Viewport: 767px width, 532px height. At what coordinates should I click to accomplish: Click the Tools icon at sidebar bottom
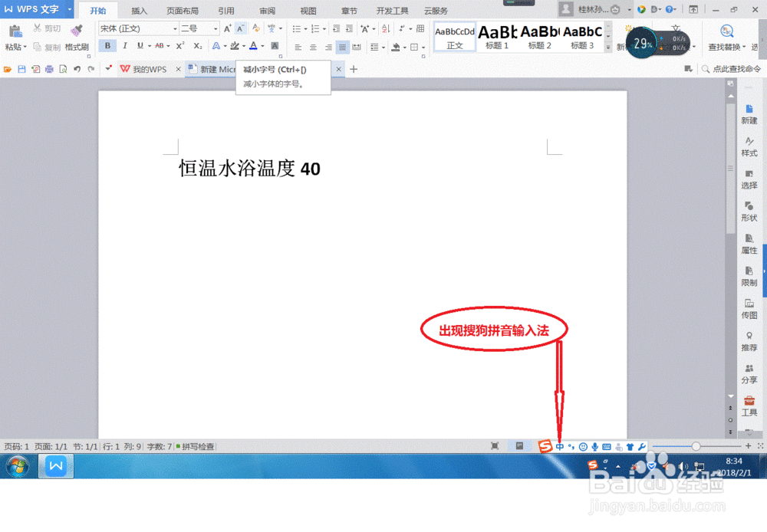[x=749, y=404]
